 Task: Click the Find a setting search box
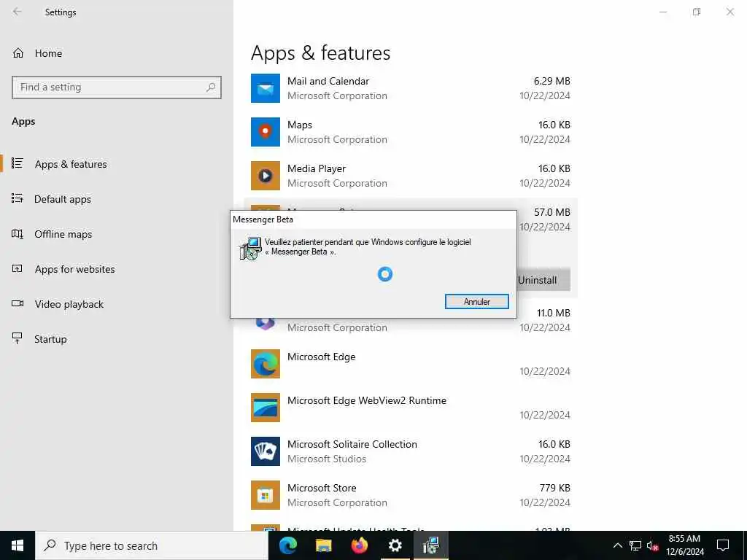[x=117, y=87]
